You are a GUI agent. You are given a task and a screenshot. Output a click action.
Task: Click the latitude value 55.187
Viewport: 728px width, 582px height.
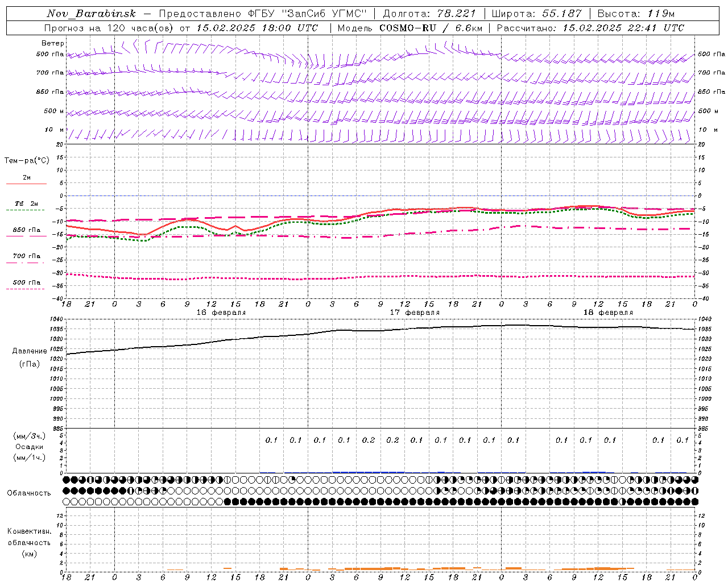[x=562, y=14]
